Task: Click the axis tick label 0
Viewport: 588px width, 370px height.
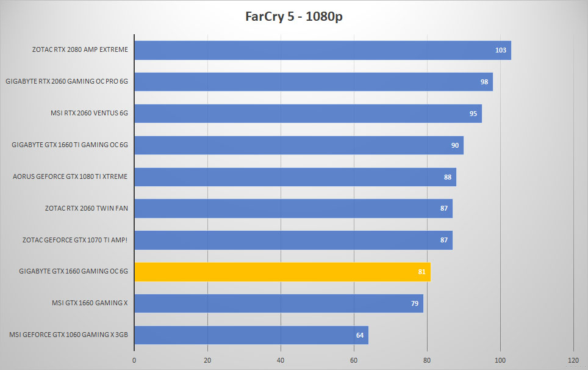Action: [134, 360]
